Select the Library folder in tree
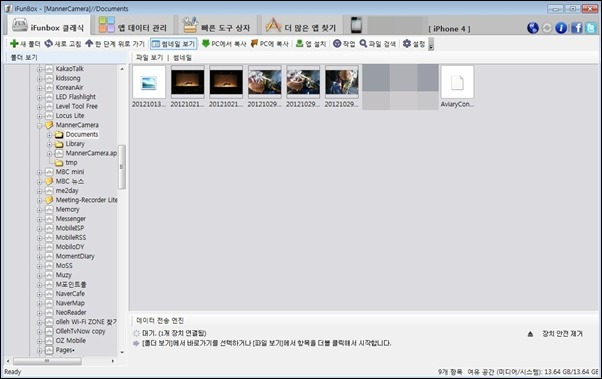Image resolution: width=602 pixels, height=379 pixels. coord(75,144)
